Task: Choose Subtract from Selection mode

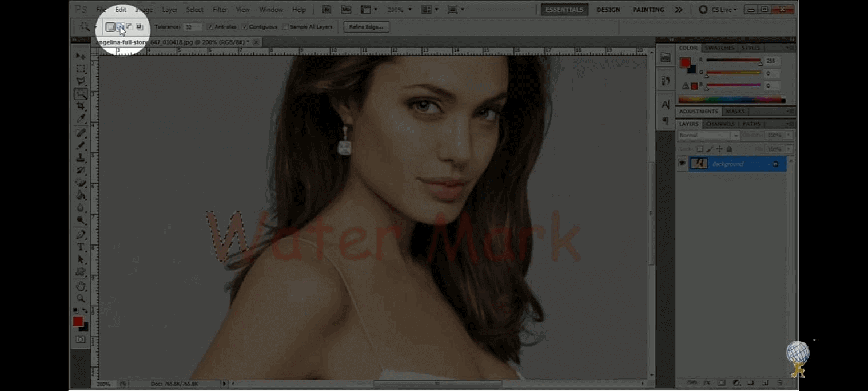Action: pyautogui.click(x=129, y=27)
